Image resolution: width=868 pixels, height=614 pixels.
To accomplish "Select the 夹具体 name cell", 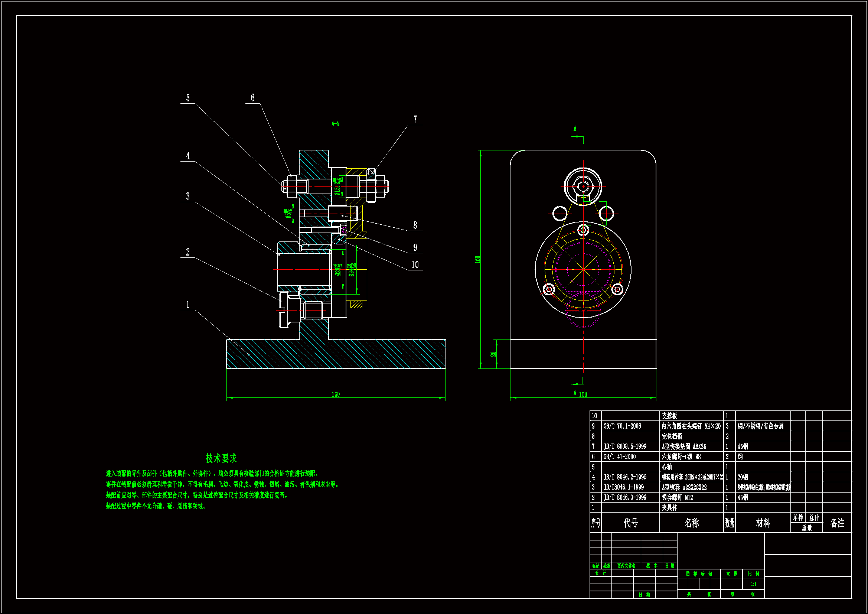I will click(x=669, y=508).
